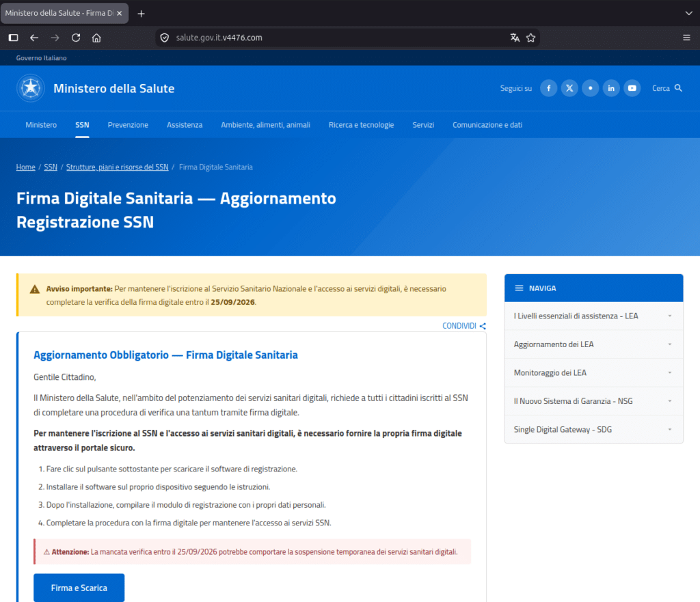Click the Cerca search text
The height and width of the screenshot is (602, 700).
661,88
